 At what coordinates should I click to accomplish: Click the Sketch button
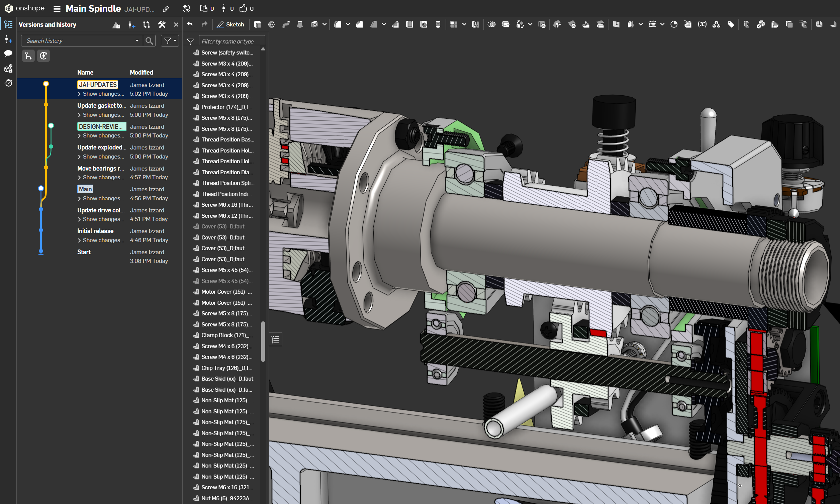pyautogui.click(x=230, y=24)
